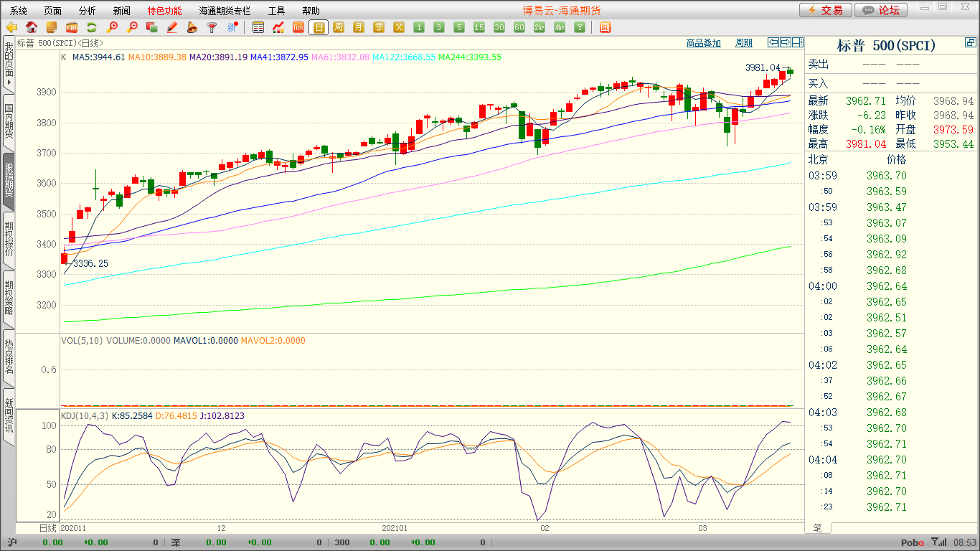Switch to 国内期货 side tab
980x551 pixels.
[x=9, y=121]
